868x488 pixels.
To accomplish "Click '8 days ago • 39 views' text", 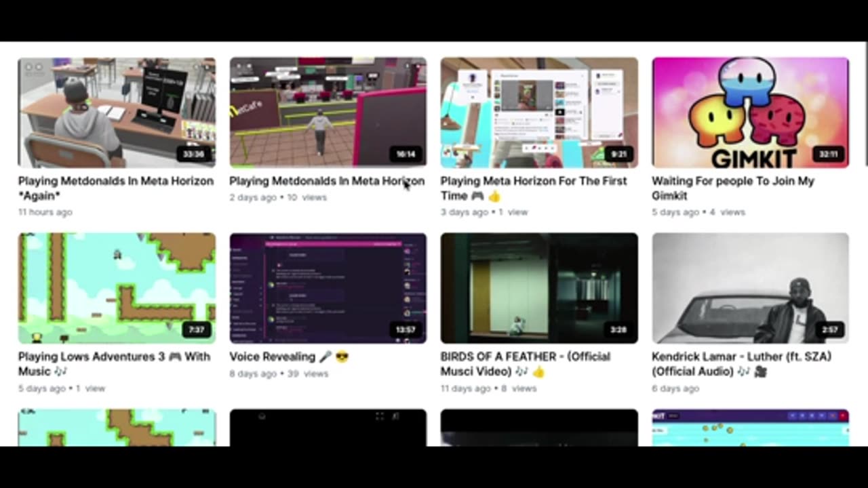I will click(279, 373).
